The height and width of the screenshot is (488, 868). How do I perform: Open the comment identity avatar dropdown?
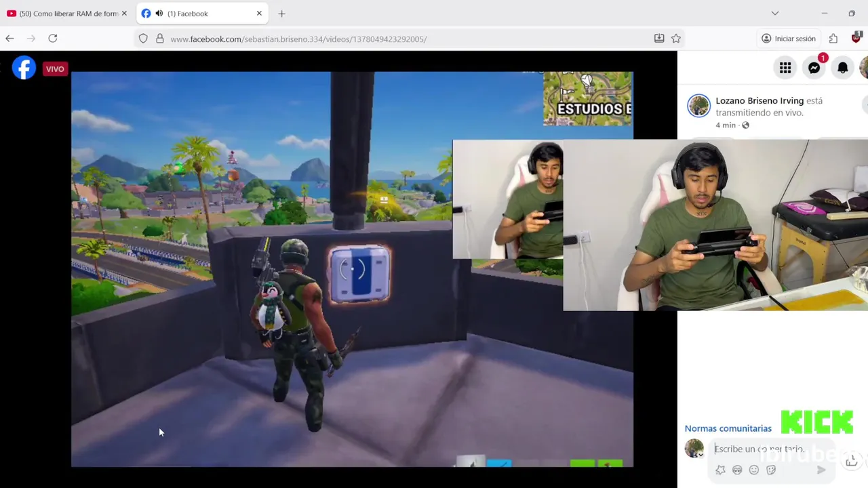pyautogui.click(x=694, y=449)
